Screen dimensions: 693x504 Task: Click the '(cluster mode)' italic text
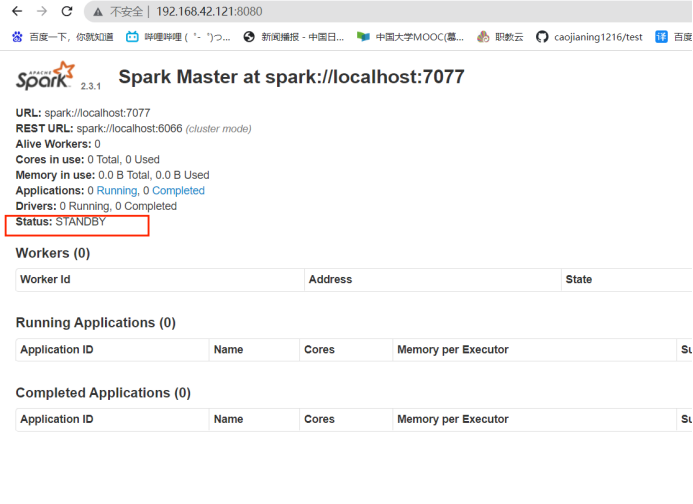point(218,129)
